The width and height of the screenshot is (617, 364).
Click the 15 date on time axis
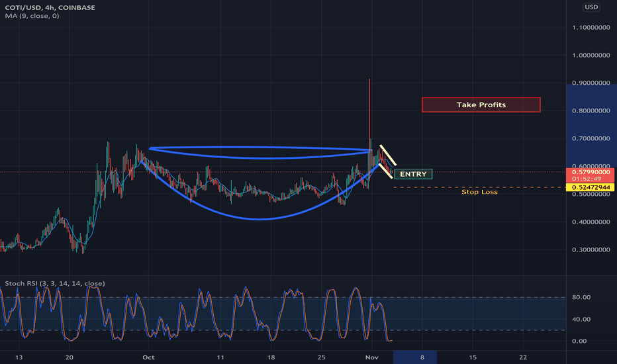tap(473, 357)
